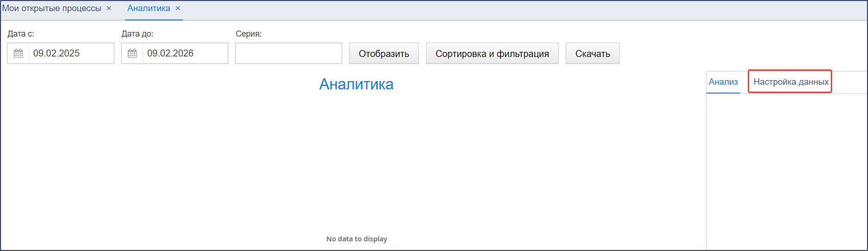This screenshot has height=251, width=868.
Task: Click the Серия: field label
Action: tap(249, 34)
